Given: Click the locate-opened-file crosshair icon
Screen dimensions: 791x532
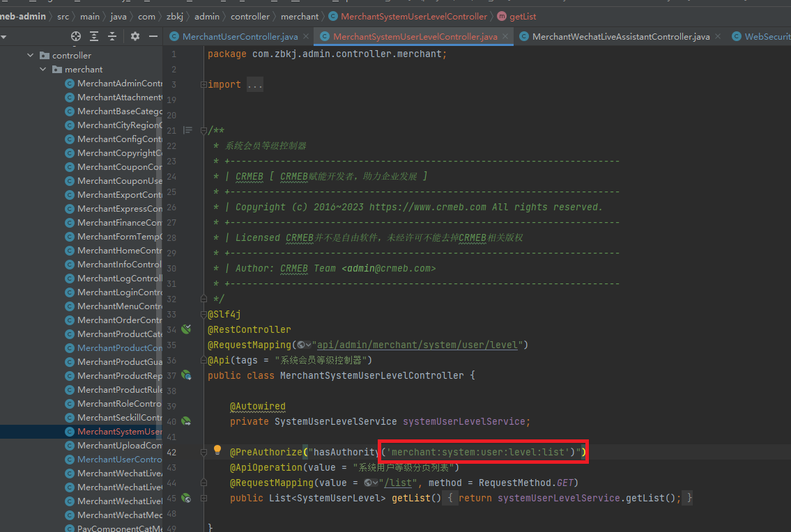Looking at the screenshot, I should tap(76, 36).
